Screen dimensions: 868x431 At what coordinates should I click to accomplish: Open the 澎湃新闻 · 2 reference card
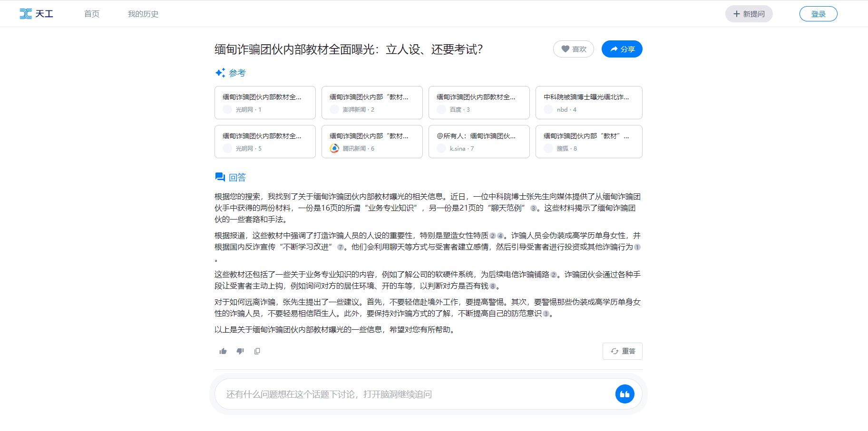click(x=372, y=103)
